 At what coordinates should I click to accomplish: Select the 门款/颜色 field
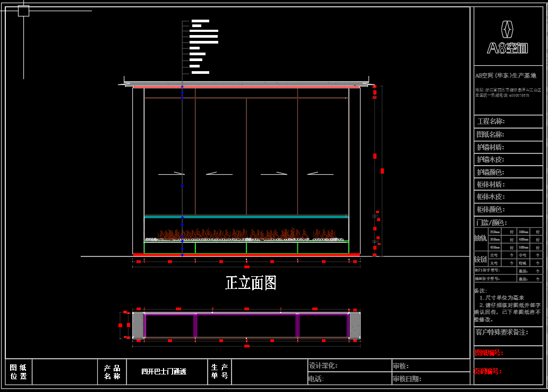(x=491, y=223)
